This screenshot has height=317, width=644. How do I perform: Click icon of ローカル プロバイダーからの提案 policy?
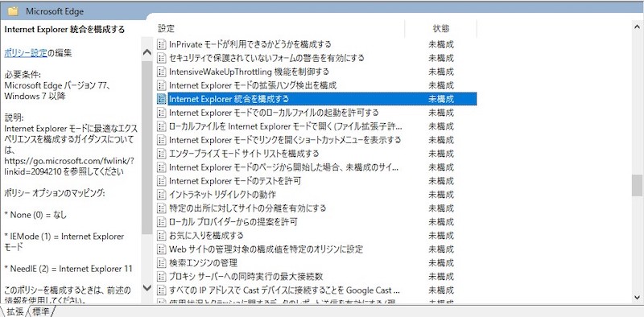point(162,222)
